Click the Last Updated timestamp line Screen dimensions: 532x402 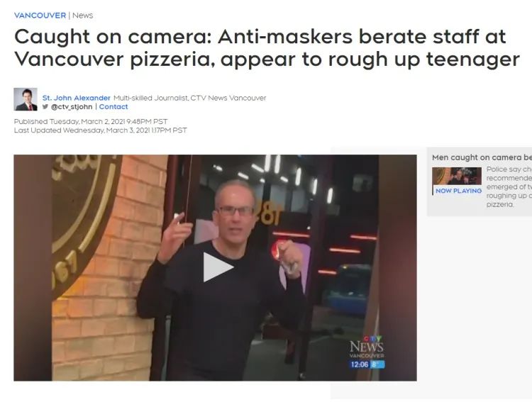(101, 130)
